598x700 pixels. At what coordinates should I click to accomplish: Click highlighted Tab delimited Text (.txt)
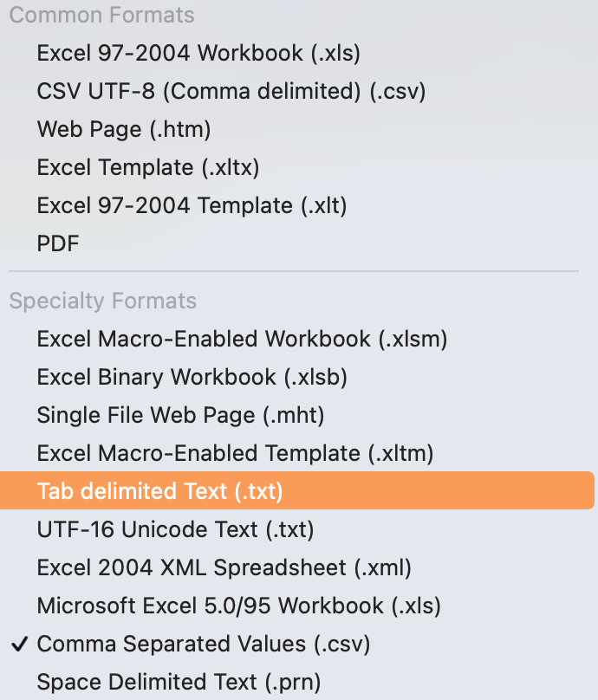160,491
